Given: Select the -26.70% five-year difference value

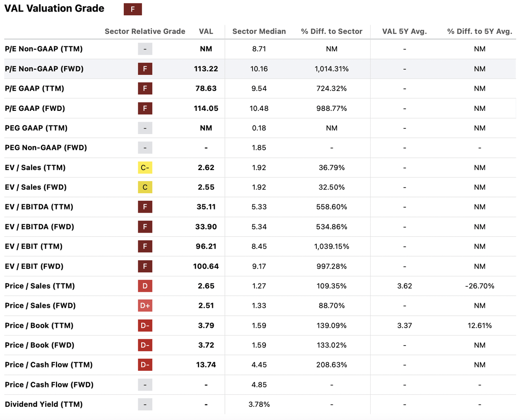Looking at the screenshot, I should (x=480, y=286).
